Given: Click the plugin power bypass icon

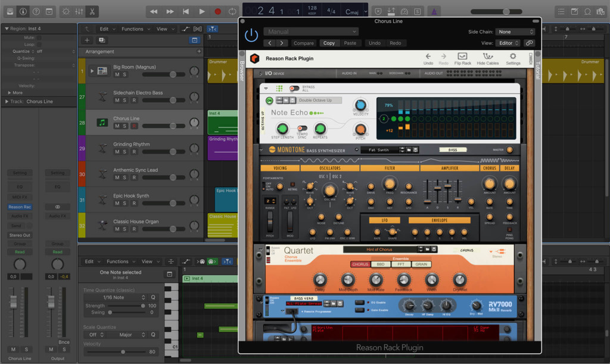Looking at the screenshot, I should 251,36.
